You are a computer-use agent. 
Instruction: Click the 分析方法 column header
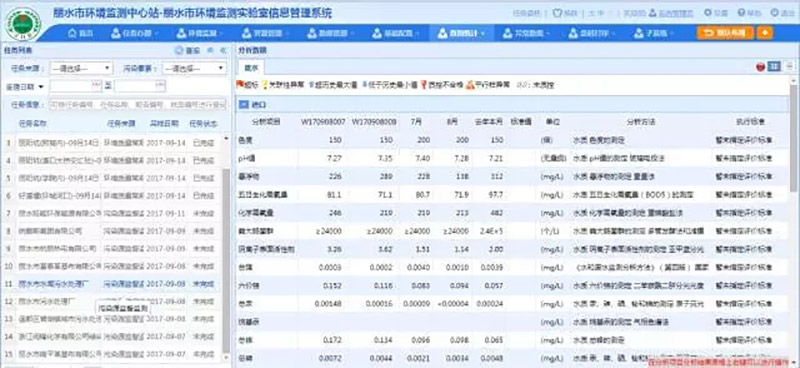click(x=641, y=122)
